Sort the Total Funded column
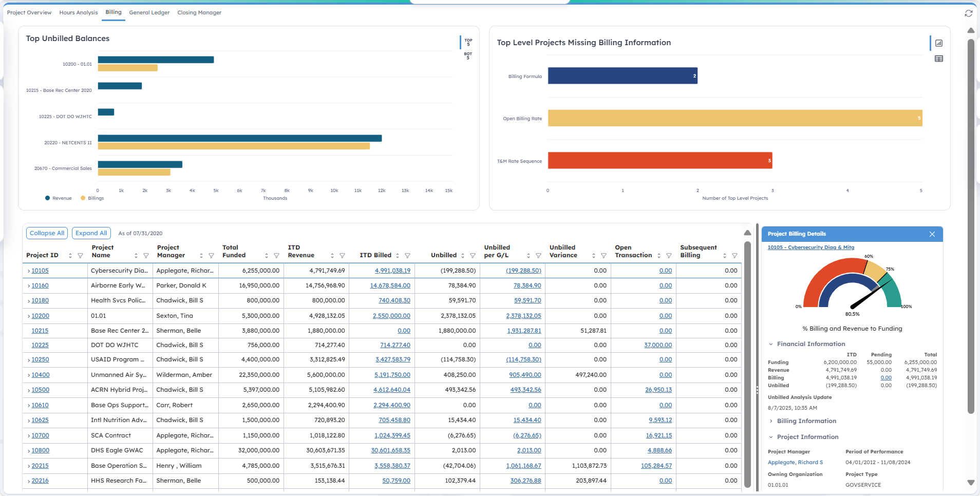The height and width of the screenshot is (496, 980). pyautogui.click(x=266, y=256)
